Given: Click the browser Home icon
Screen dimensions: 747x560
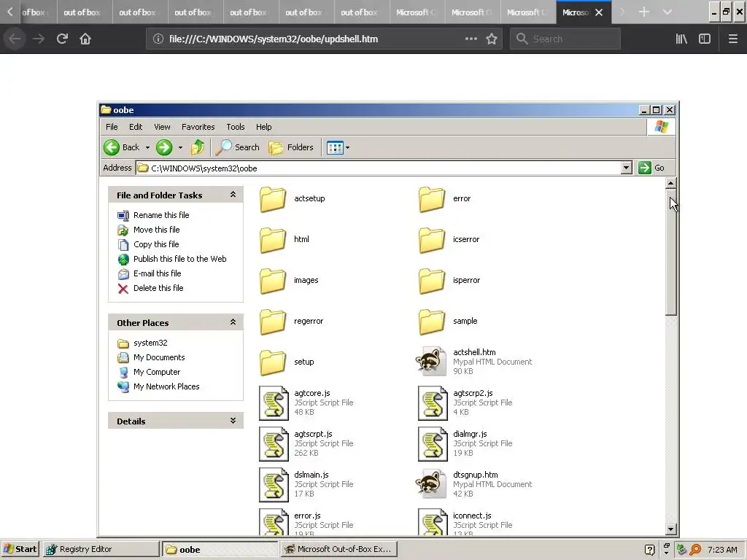Looking at the screenshot, I should coord(85,39).
